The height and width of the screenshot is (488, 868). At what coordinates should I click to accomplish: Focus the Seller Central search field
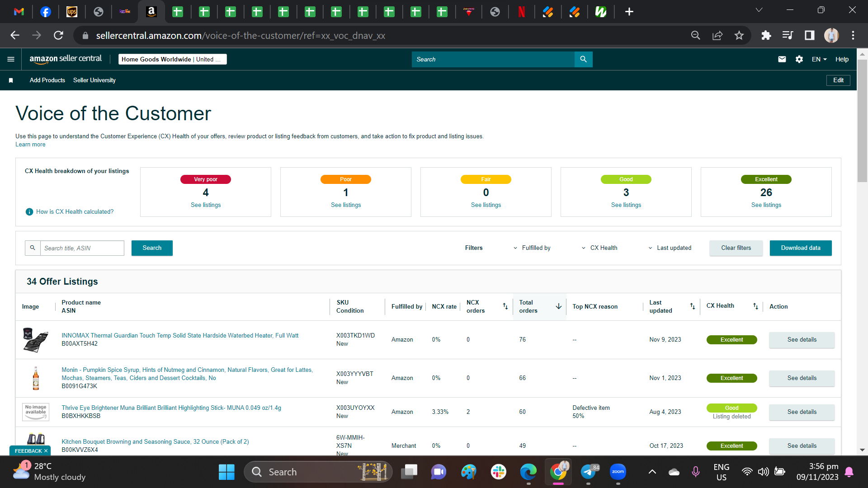[493, 59]
